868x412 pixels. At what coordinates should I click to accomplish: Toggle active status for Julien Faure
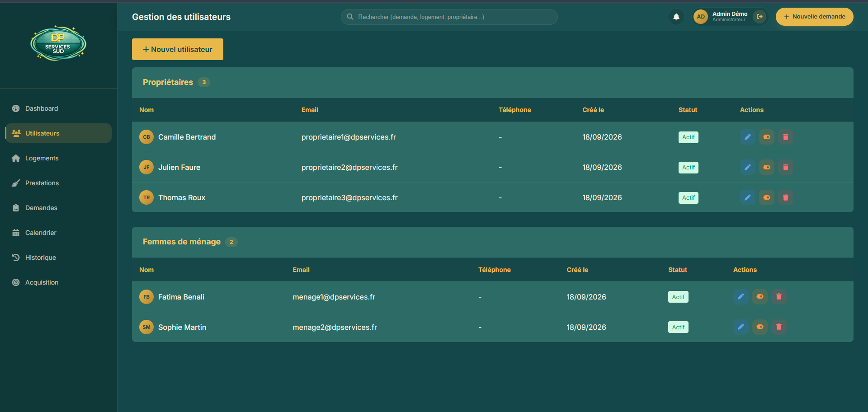coord(767,167)
